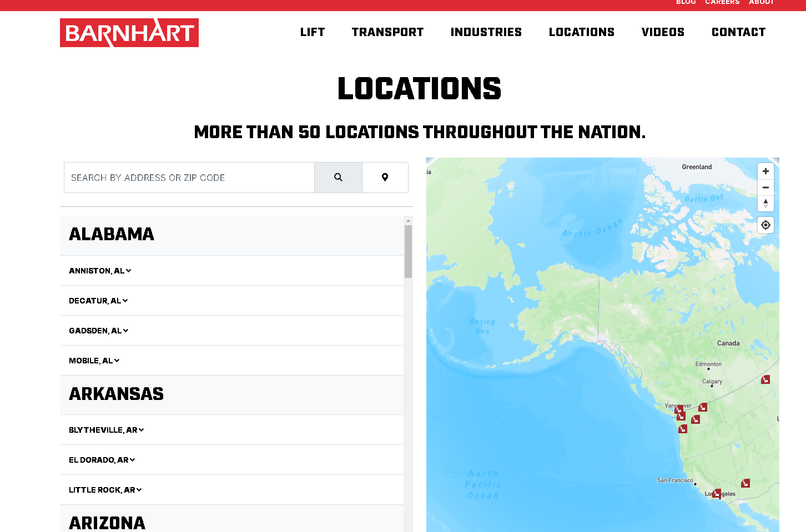
Task: Click the Edmonton label on map
Action: coord(708,364)
